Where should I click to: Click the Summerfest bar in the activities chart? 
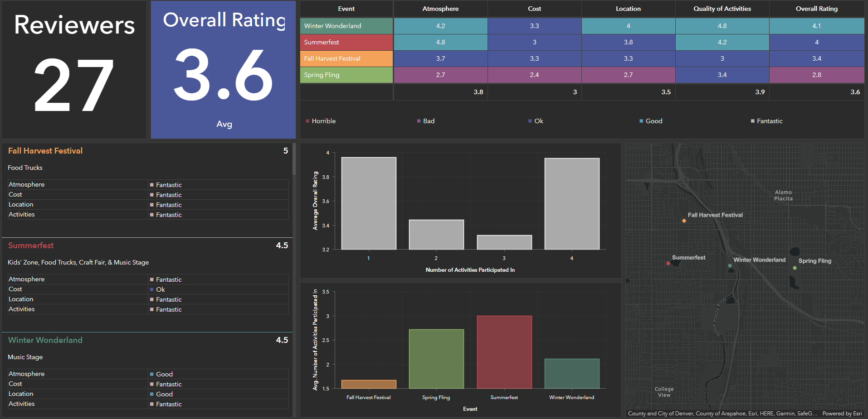[504, 353]
